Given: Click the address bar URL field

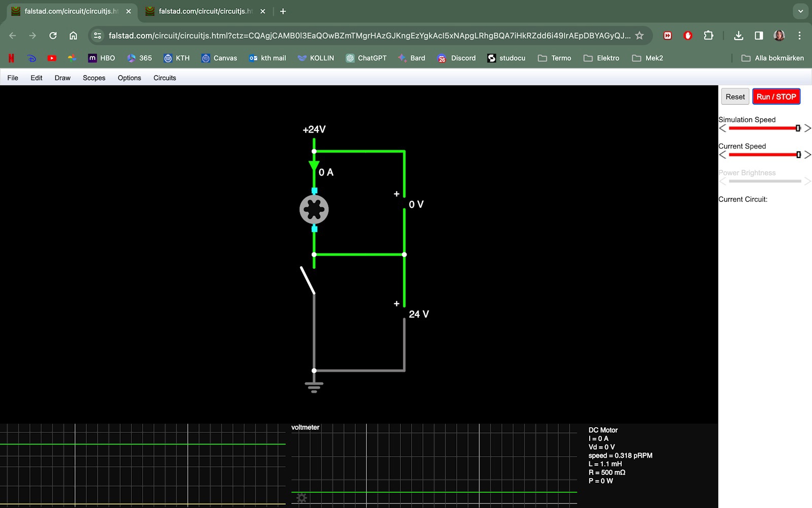Looking at the screenshot, I should pyautogui.click(x=369, y=36).
